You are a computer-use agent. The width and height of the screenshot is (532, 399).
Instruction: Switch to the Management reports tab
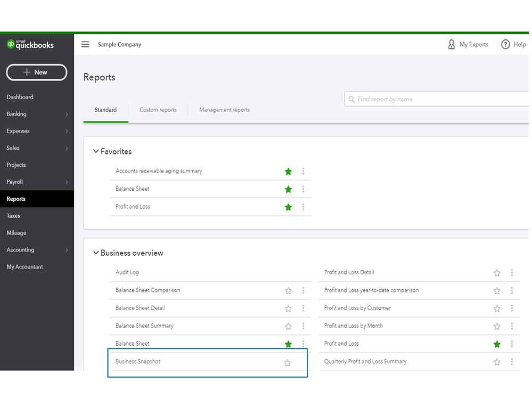224,110
